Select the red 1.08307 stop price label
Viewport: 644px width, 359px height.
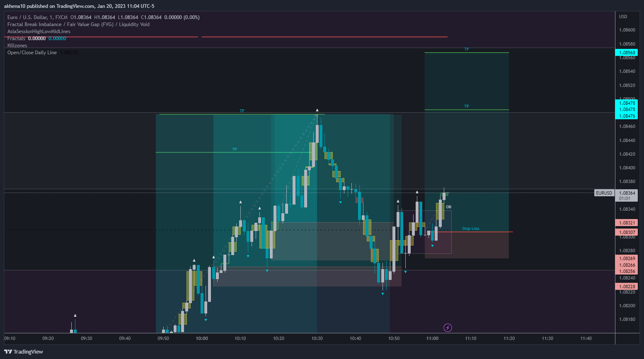tap(627, 232)
